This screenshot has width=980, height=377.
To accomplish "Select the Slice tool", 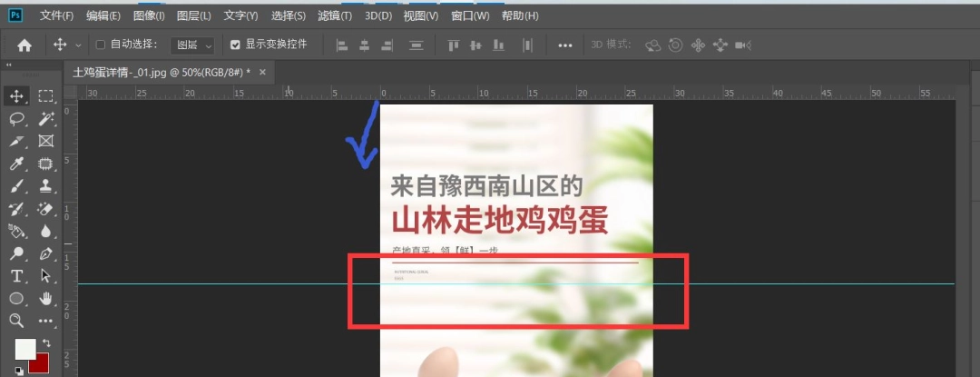I will click(x=16, y=141).
